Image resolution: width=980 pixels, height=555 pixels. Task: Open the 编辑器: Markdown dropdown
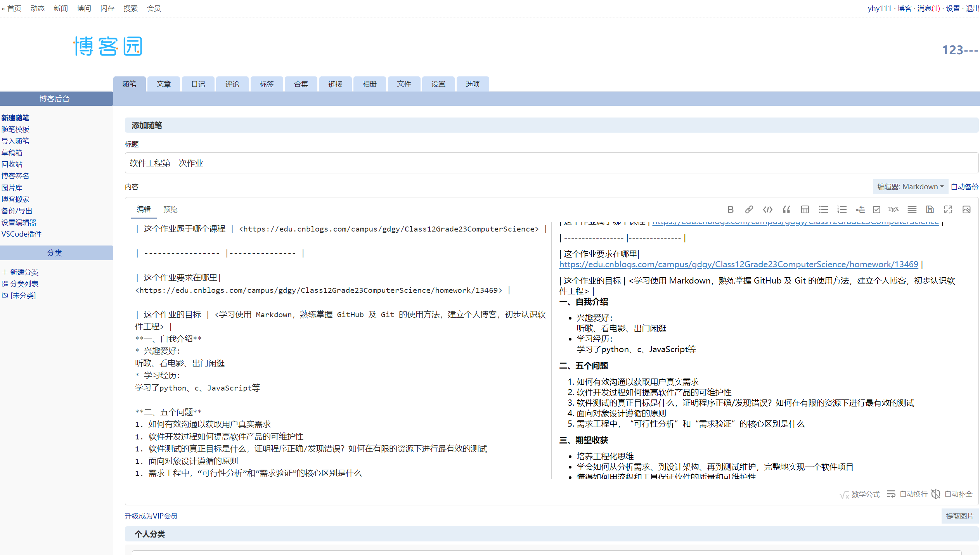pos(910,187)
